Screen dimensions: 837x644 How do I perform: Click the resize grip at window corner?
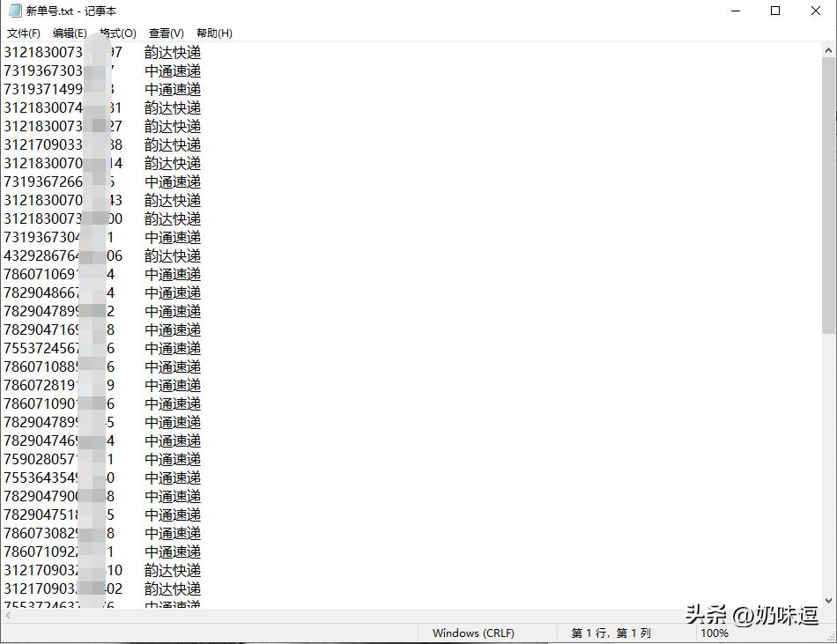point(831,637)
